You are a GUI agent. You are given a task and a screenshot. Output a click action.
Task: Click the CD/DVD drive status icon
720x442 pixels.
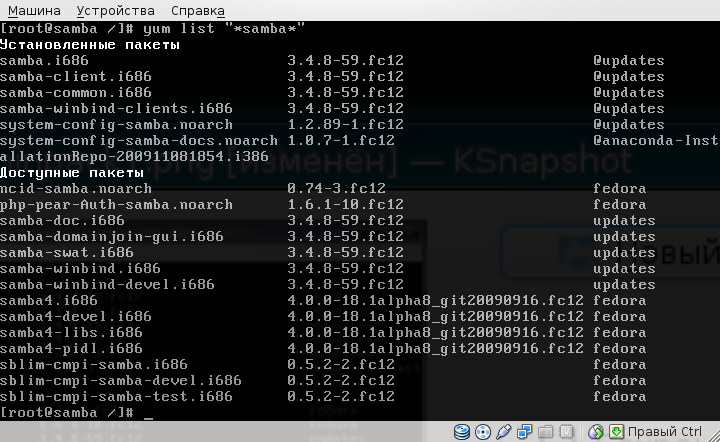point(483,432)
